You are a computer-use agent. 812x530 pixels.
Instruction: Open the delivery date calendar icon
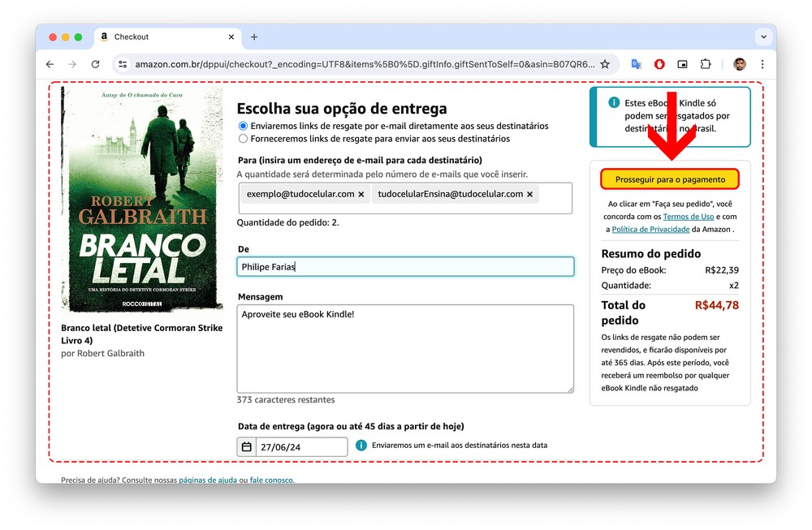click(247, 446)
